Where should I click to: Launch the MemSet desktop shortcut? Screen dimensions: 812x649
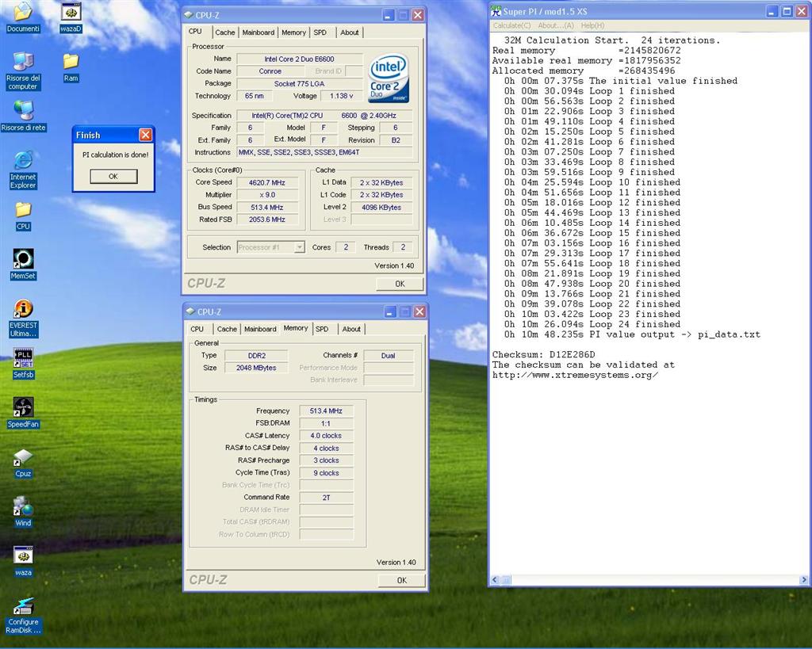[23, 264]
